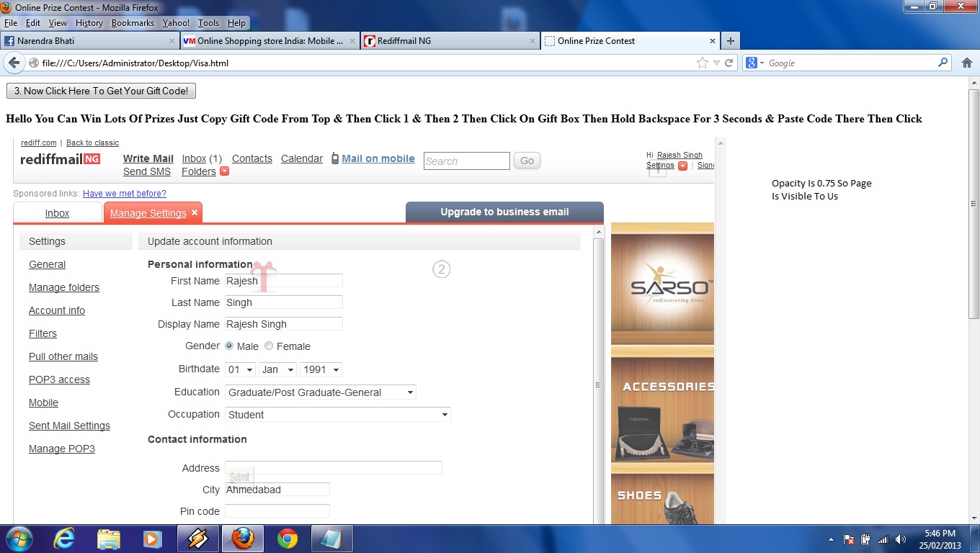
Task: Open the birthdate day dropdown showing 01
Action: coord(240,369)
